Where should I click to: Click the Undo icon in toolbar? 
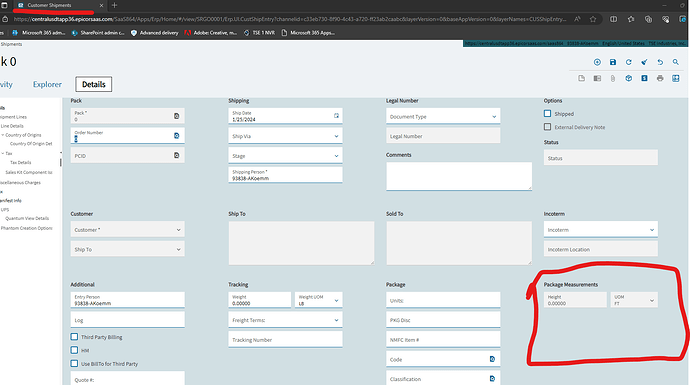660,62
